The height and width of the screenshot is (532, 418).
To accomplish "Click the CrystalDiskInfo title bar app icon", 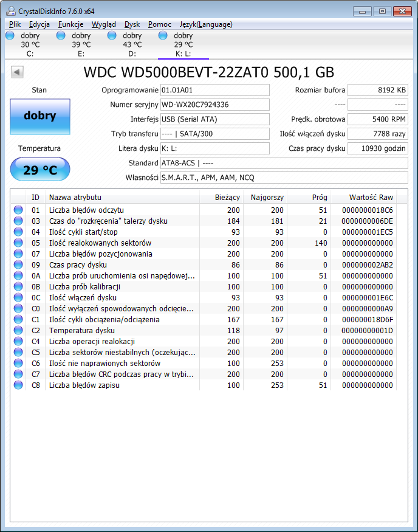I will tap(11, 11).
